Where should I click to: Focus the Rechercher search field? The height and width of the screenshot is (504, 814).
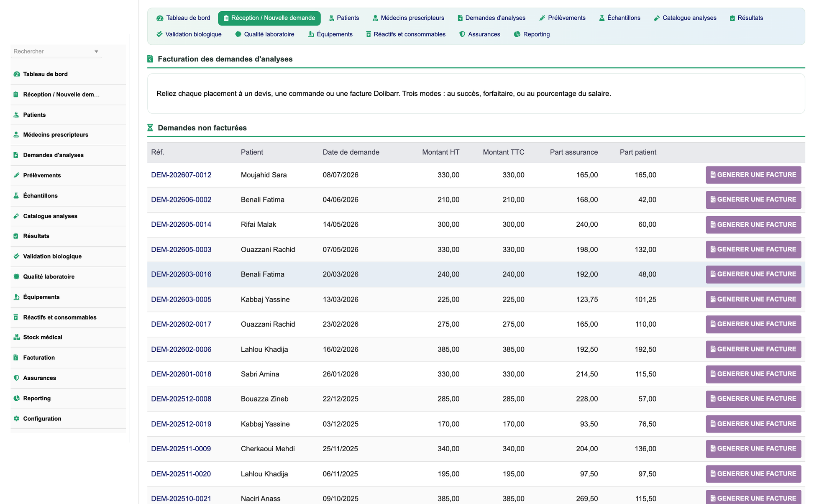[x=56, y=51]
